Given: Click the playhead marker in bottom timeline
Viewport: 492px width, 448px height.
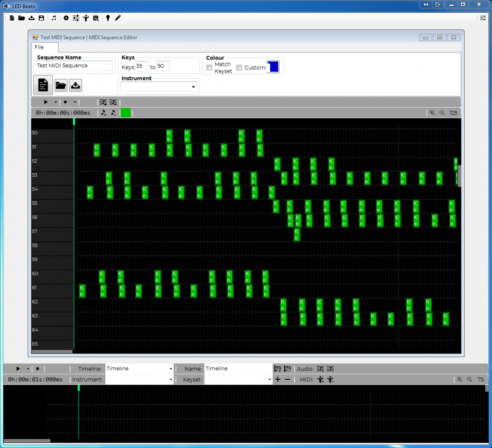Looking at the screenshot, I should coord(78,388).
